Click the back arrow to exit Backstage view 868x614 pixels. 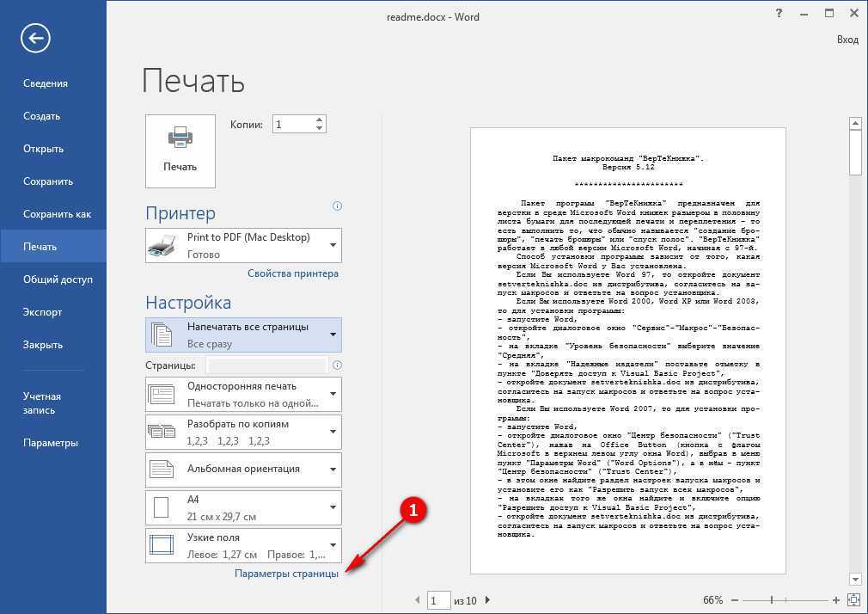pos(35,38)
